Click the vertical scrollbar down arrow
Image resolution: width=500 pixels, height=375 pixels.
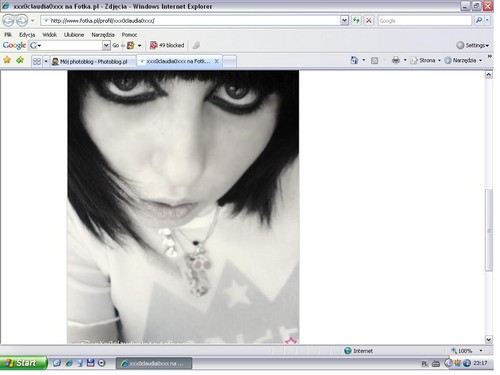tap(489, 340)
